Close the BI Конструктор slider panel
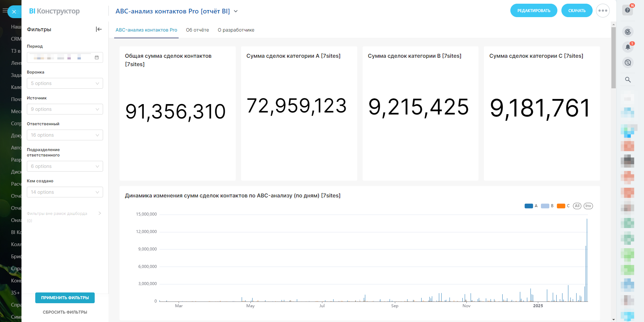The width and height of the screenshot is (644, 322). click(14, 12)
